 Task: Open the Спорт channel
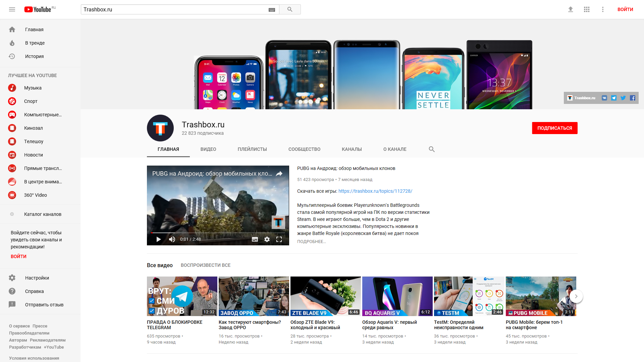40,101
